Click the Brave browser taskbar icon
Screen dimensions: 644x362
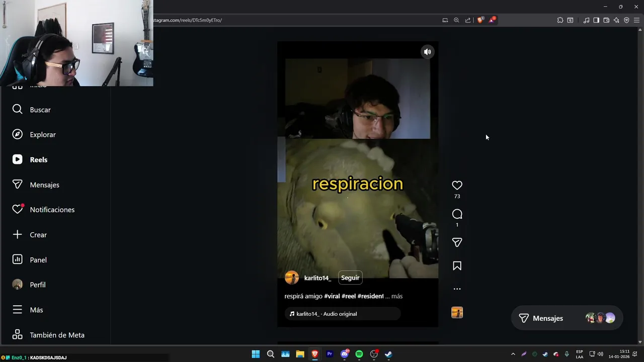click(x=315, y=354)
